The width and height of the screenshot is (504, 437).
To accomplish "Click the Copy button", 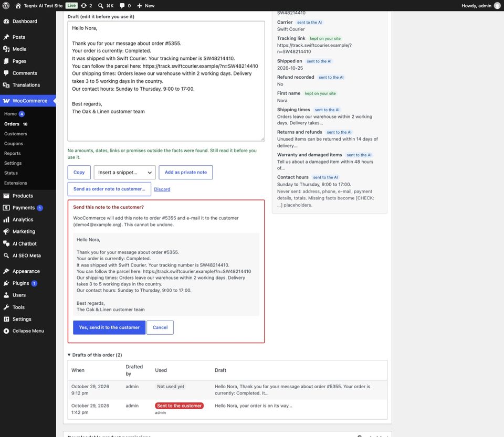I will [x=79, y=173].
